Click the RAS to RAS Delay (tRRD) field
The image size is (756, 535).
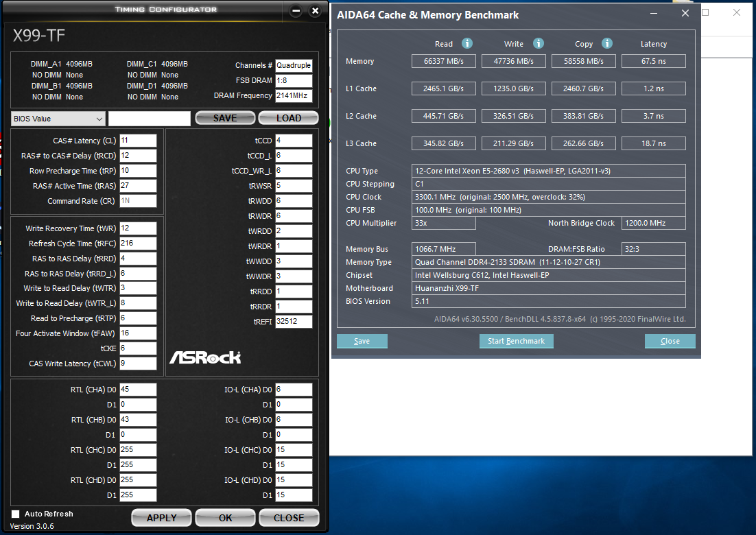[x=138, y=259]
